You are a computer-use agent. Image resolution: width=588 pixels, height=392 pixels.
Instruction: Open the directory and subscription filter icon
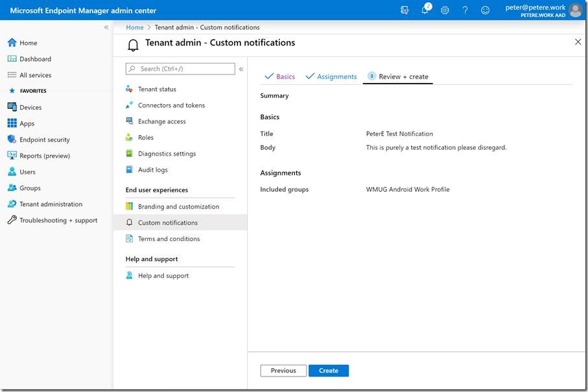click(405, 10)
